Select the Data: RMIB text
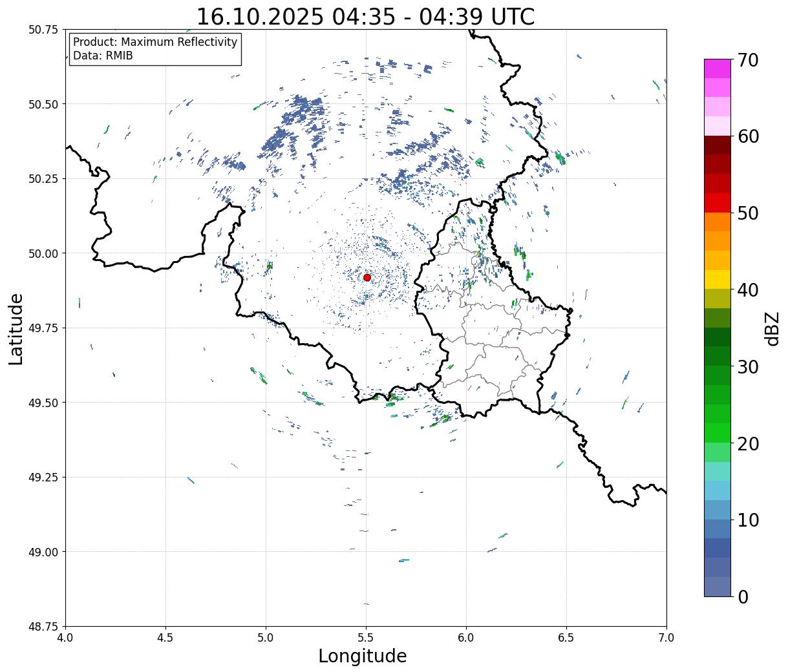 point(103,56)
